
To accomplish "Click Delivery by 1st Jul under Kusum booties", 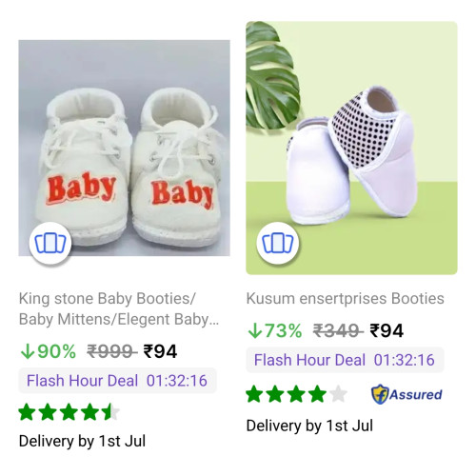I will [309, 426].
